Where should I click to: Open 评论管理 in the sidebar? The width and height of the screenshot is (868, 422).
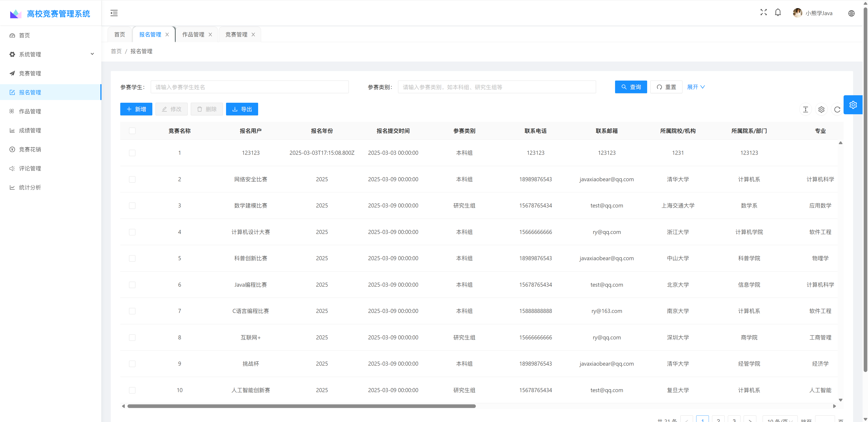(x=51, y=168)
